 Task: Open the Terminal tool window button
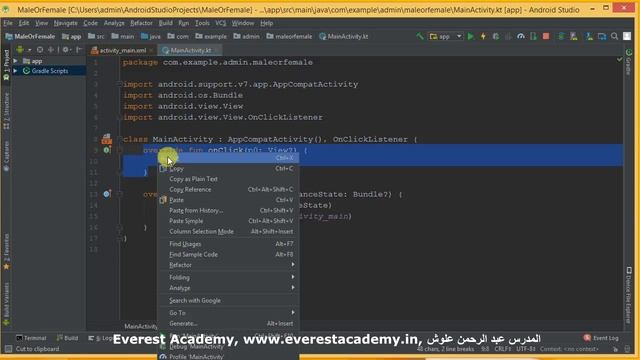click(31, 338)
